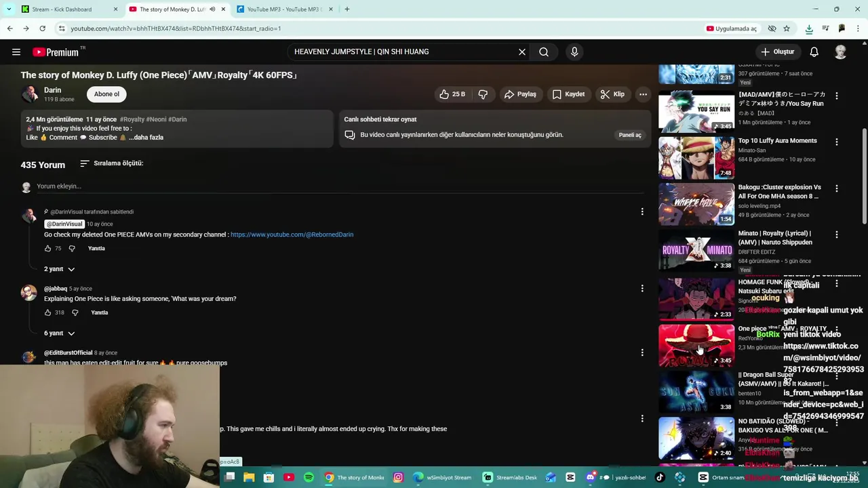This screenshot has height=488, width=868.
Task: Open the YouTube account avatar menu
Action: click(x=840, y=52)
